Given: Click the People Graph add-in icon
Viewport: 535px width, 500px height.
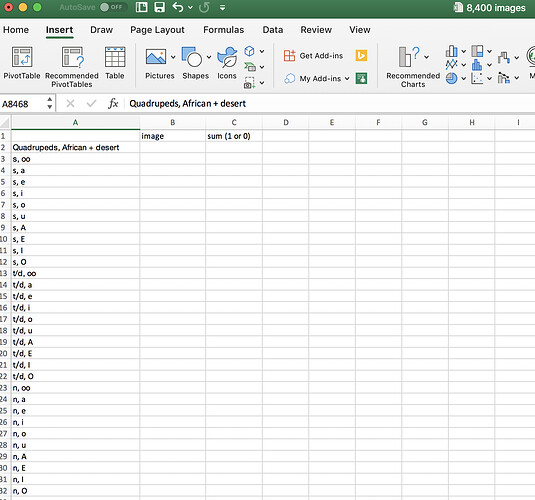Looking at the screenshot, I should pyautogui.click(x=361, y=78).
